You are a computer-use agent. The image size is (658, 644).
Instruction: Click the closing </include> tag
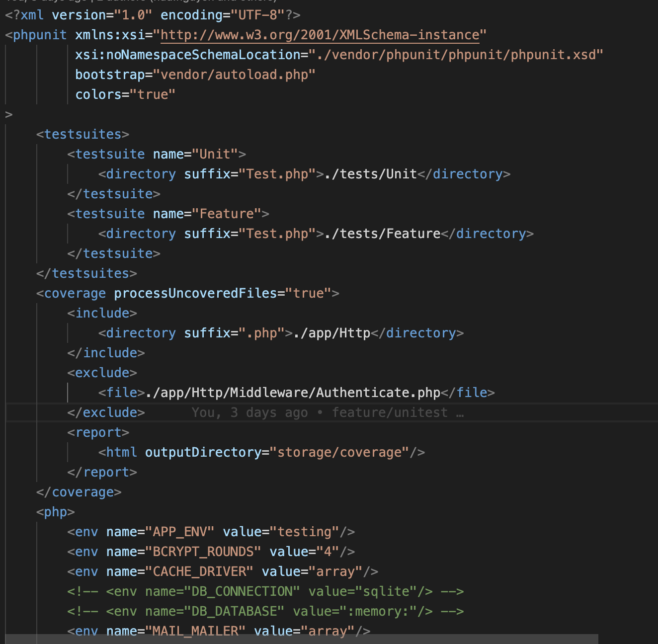point(106,353)
